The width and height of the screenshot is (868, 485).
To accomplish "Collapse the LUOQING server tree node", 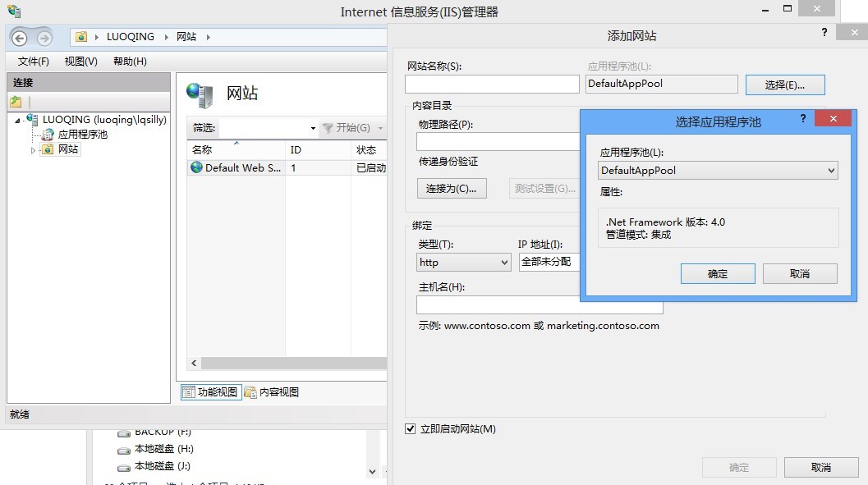I will click(17, 120).
